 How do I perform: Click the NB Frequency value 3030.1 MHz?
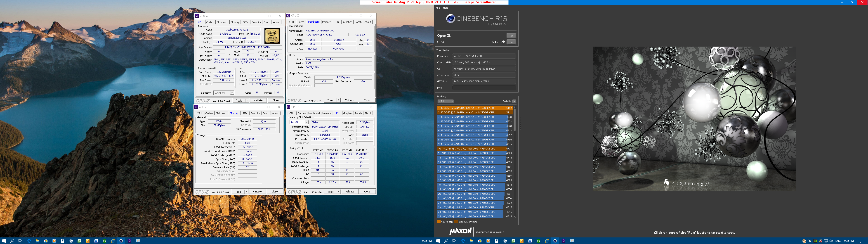264,129
